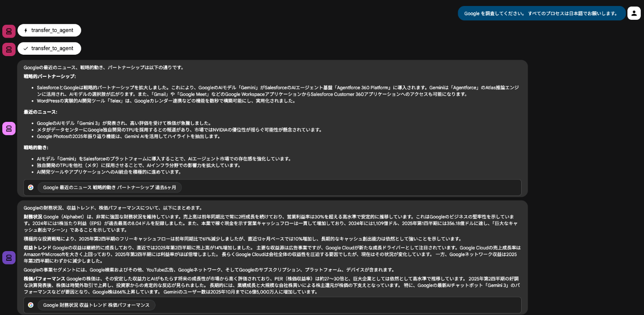Click the user profile avatar icon
Image resolution: width=644 pixels, height=315 pixels.
634,13
